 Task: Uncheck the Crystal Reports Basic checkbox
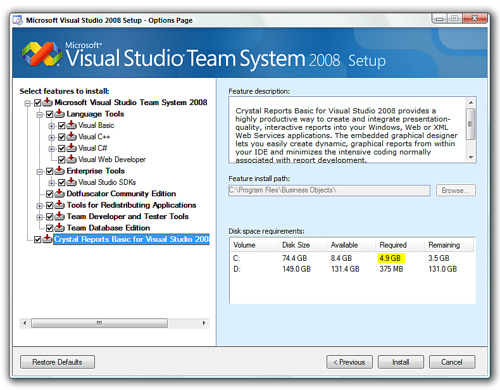[x=37, y=240]
